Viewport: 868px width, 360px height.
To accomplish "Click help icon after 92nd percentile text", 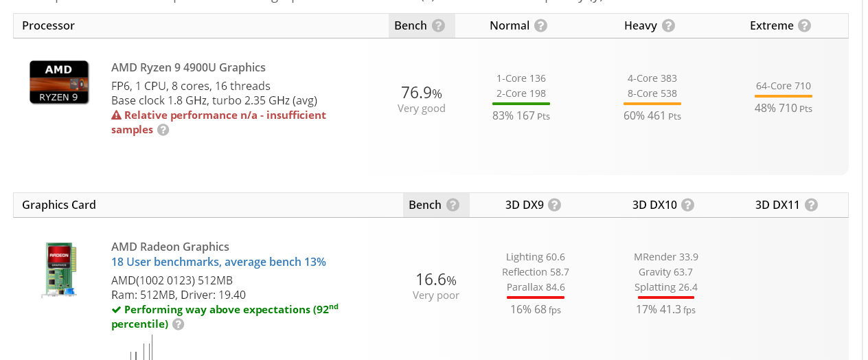I will 178,324.
